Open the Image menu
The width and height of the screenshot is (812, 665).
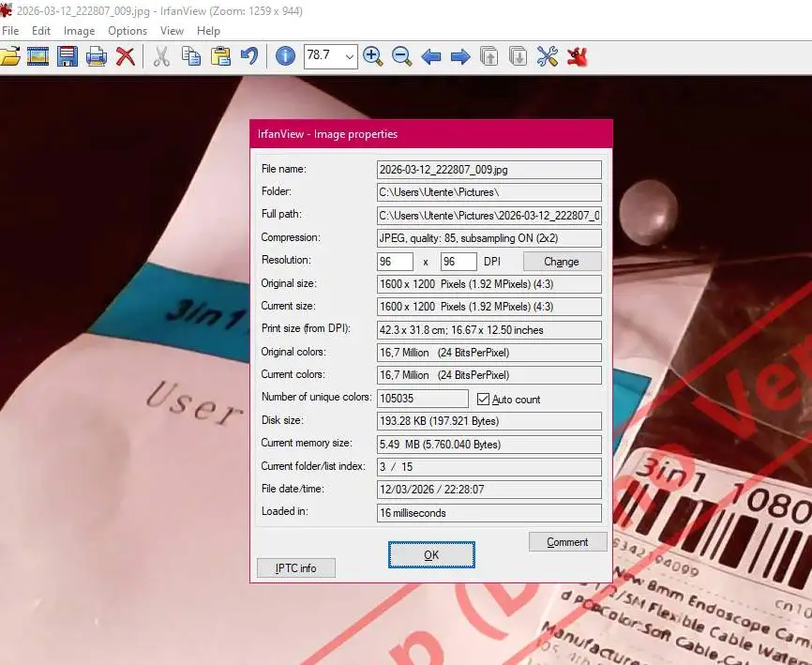click(x=80, y=31)
